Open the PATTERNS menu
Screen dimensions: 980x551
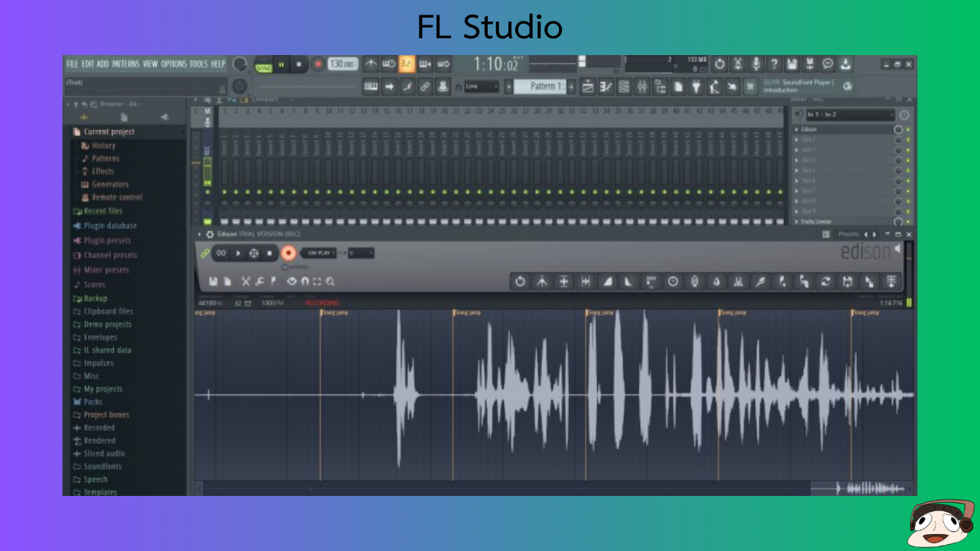tap(126, 64)
